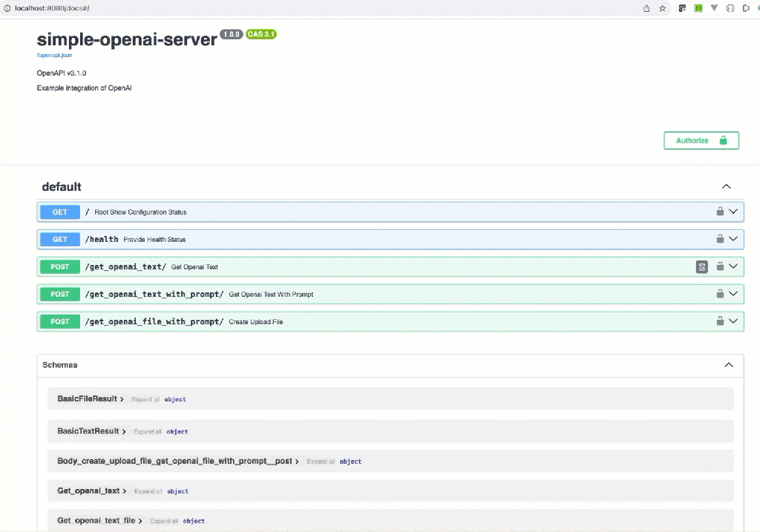Screen dimensions: 760x532
Task: Open the /openapi.json link
Action: [54, 55]
